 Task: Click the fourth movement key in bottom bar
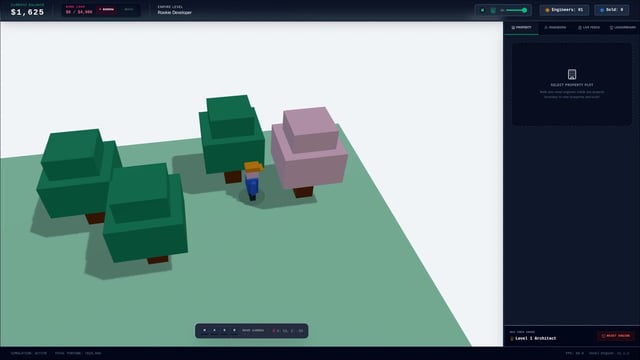point(234,331)
